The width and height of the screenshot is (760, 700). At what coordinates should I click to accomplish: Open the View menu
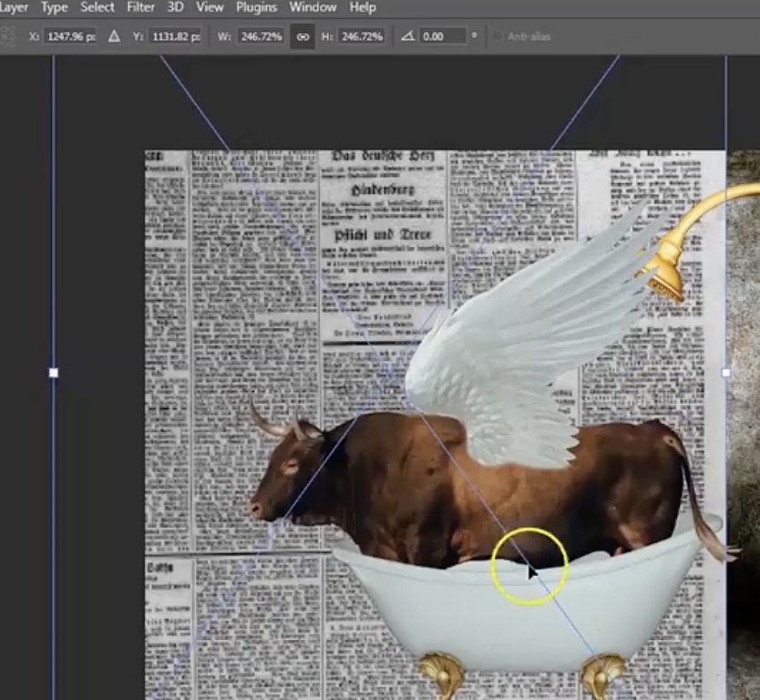(x=210, y=7)
